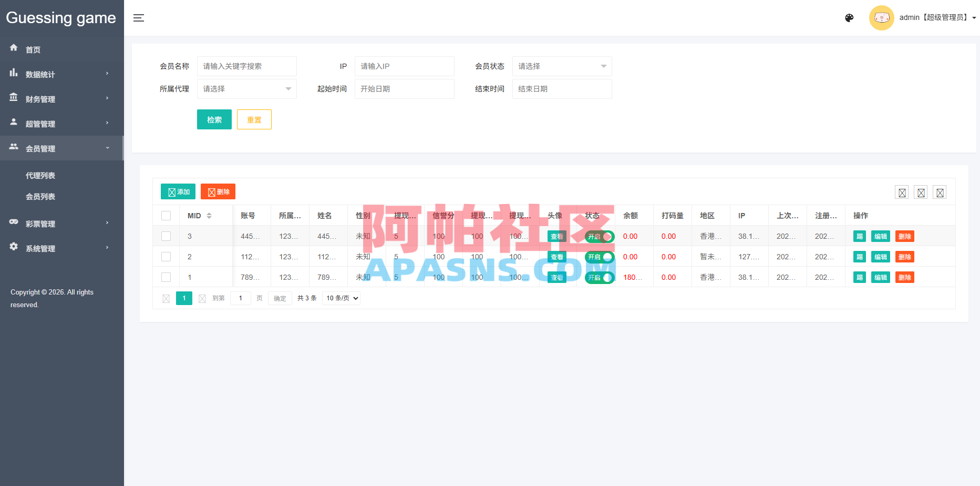
Task: Click the current page 1 button
Action: 184,298
